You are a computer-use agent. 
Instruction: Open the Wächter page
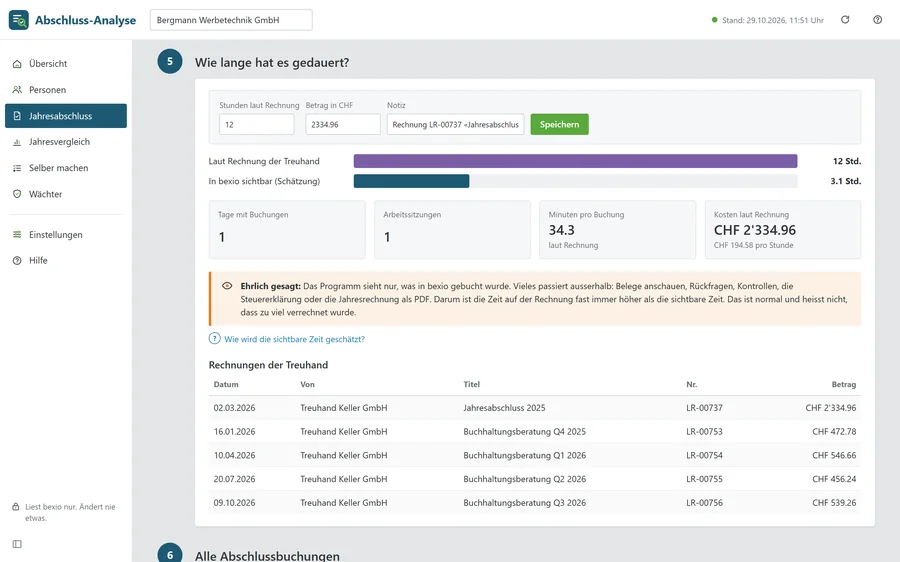(66, 194)
